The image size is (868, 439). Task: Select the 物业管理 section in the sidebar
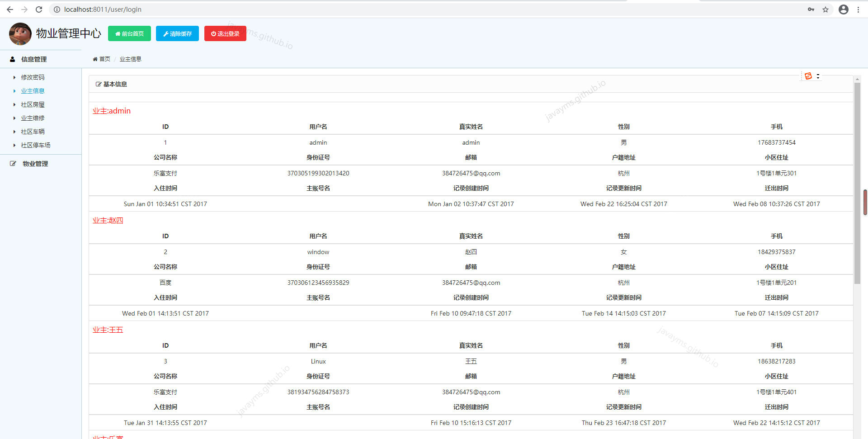click(35, 163)
